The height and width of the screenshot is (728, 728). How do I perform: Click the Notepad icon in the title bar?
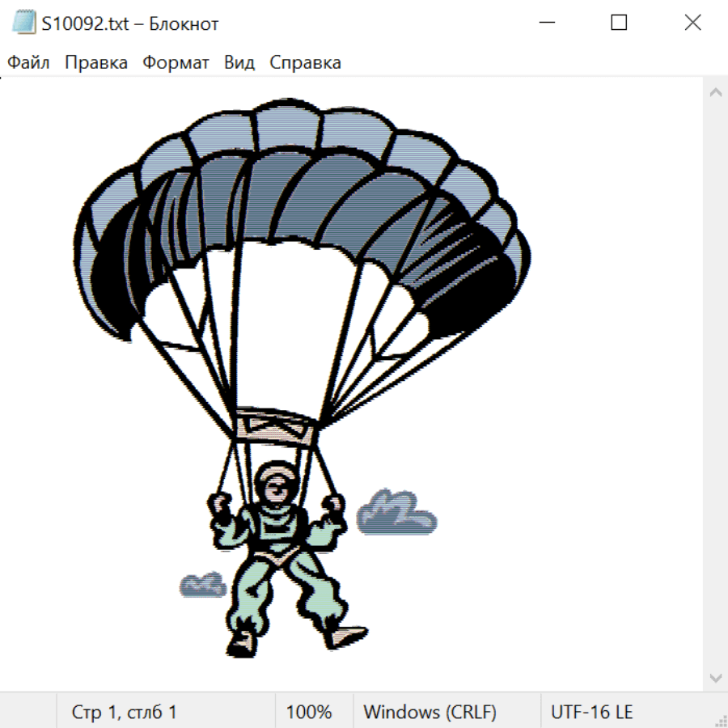(x=24, y=23)
